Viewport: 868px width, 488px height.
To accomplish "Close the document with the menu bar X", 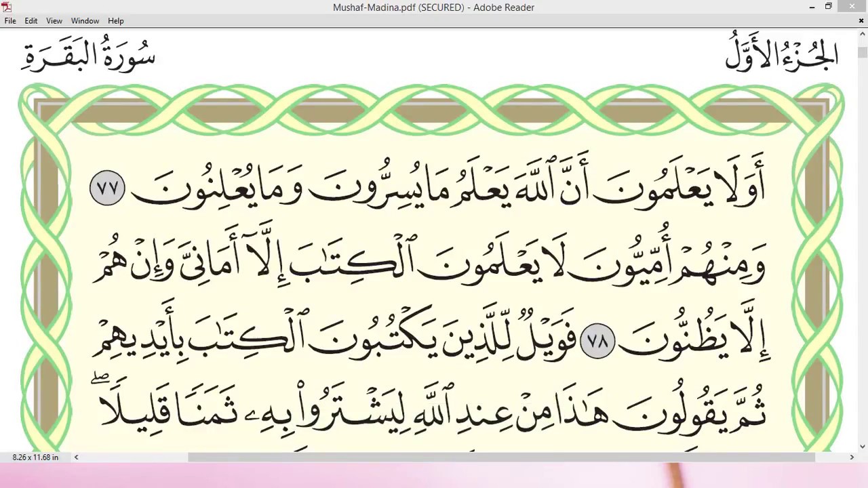I will pos(861,21).
